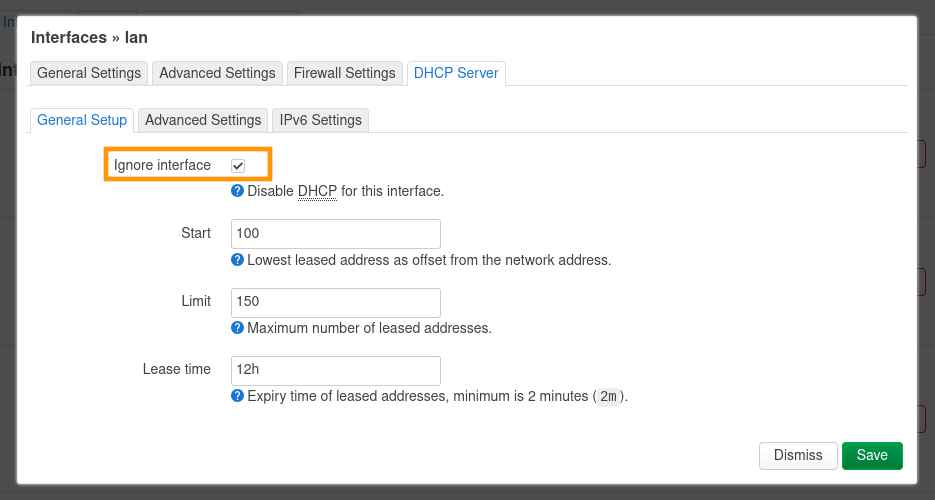Open DHCP Advanced Settings sub-tab beside General Setup

pos(203,120)
